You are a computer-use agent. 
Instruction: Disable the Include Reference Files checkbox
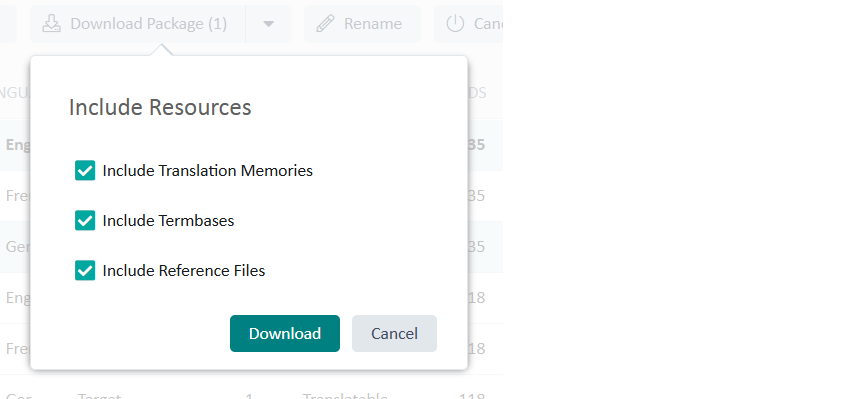[x=85, y=270]
